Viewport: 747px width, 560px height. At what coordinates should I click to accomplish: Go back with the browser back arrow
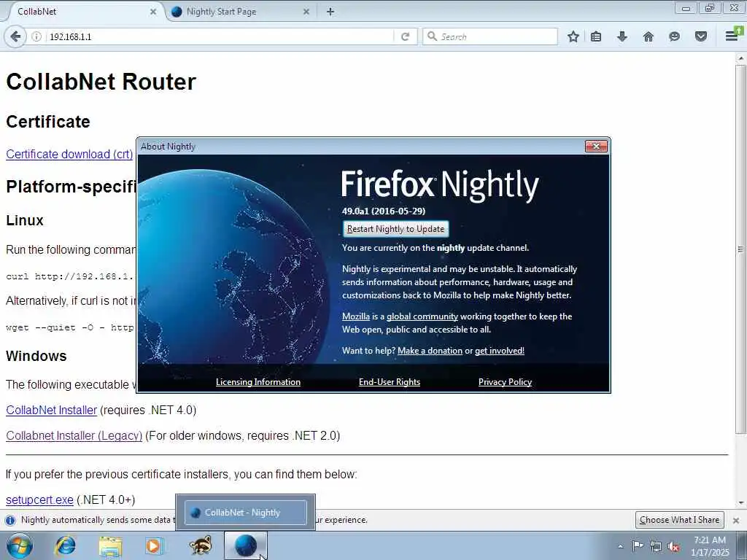coord(15,36)
